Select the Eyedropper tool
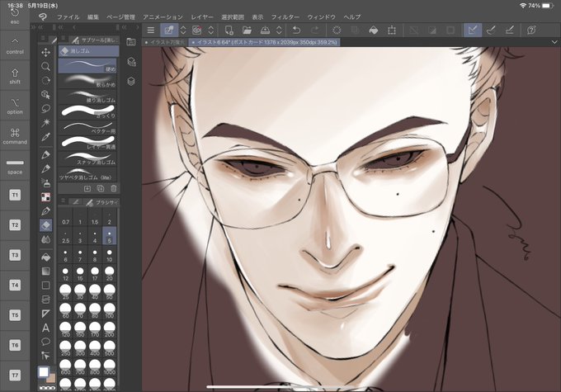Image resolution: width=561 pixels, height=392 pixels. 45,137
